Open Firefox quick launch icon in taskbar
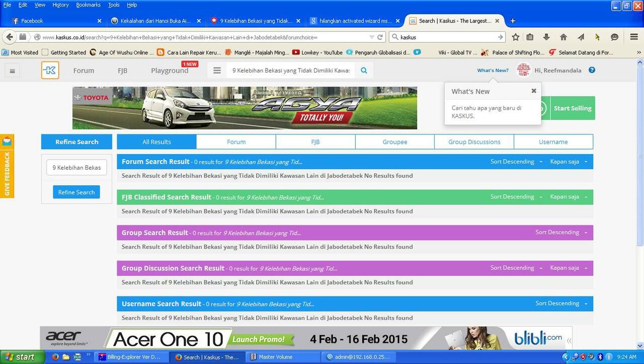 (55, 357)
